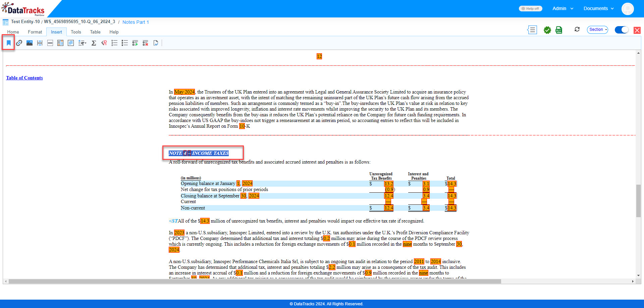This screenshot has width=644, height=308.
Task: Insert a page break from the toolbar
Action: tap(40, 43)
